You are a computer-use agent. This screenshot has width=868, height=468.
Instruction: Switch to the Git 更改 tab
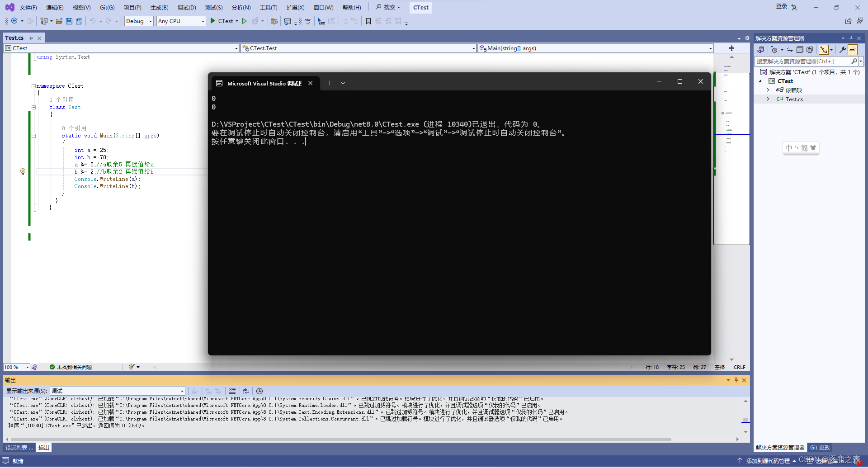coord(820,448)
